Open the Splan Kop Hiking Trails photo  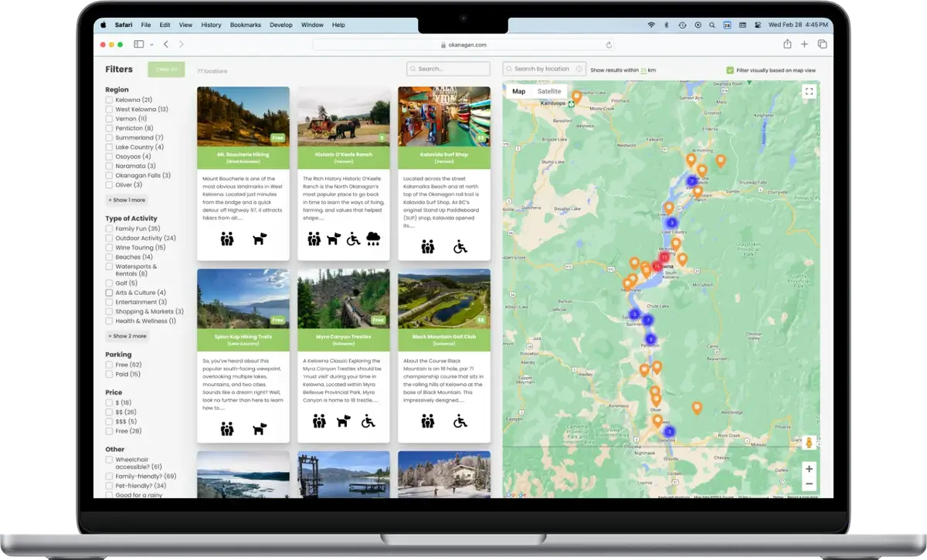point(243,298)
